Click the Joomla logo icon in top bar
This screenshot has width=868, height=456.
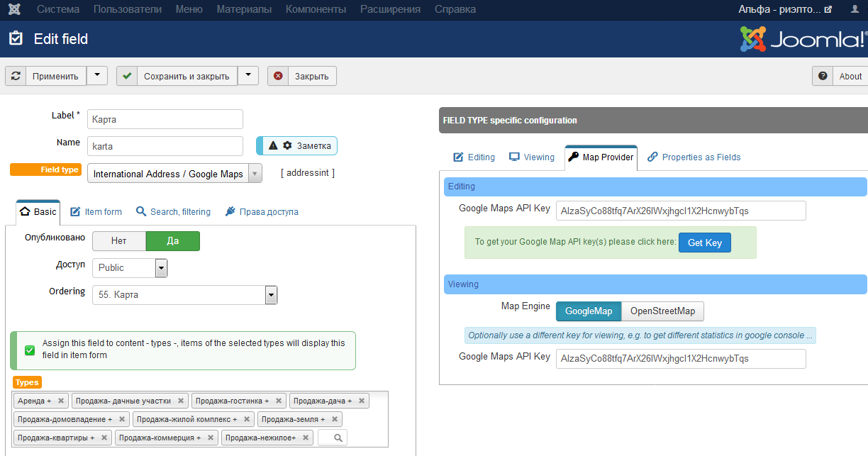click(15, 9)
